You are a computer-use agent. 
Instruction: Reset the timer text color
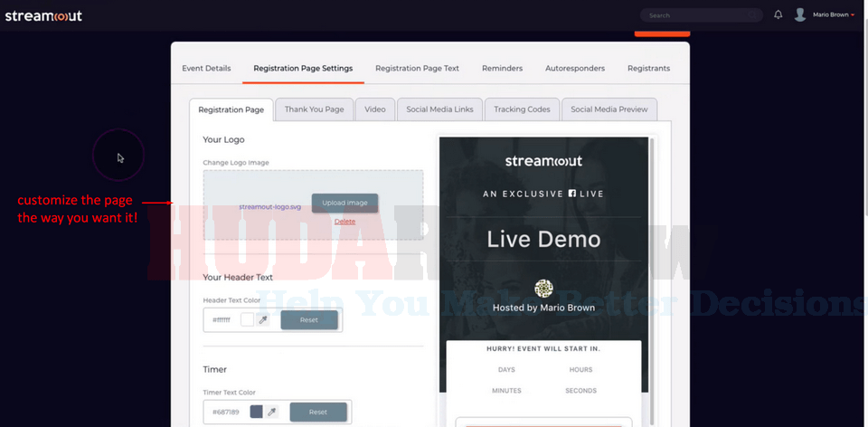pos(318,412)
